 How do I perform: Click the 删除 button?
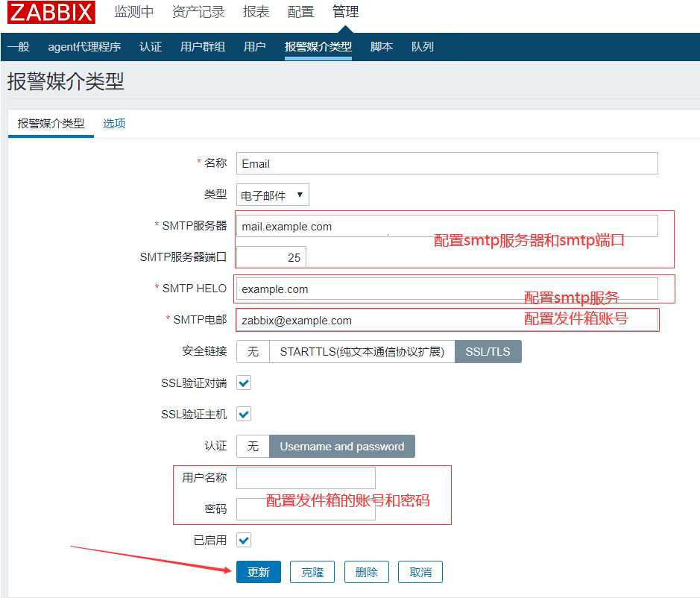[367, 572]
